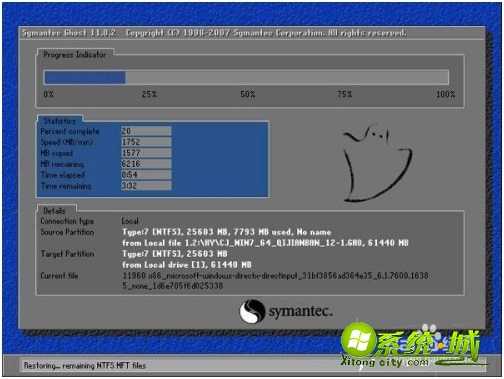Click the 50% progress label
Screen dimensions: 504x379
pyautogui.click(x=248, y=94)
